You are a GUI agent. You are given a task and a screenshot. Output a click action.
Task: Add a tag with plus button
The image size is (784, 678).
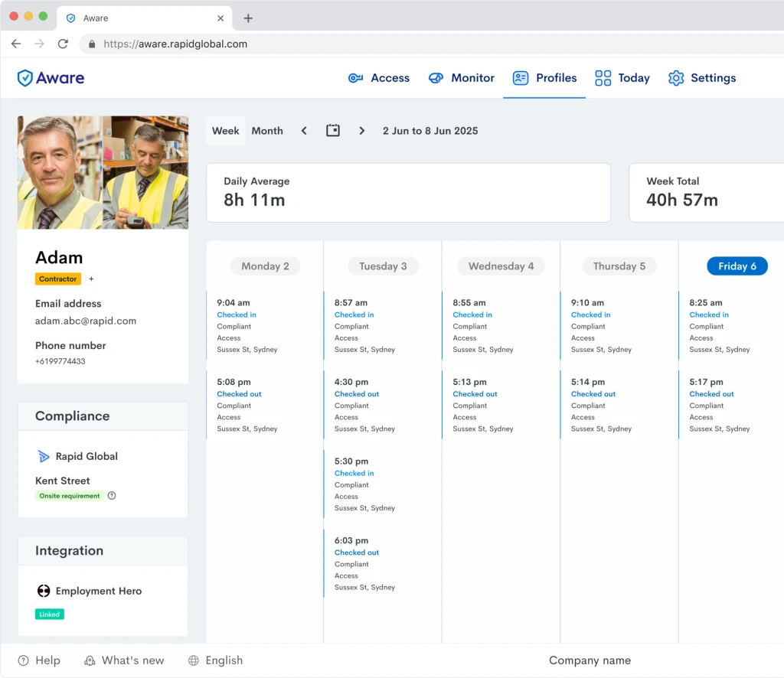click(91, 279)
